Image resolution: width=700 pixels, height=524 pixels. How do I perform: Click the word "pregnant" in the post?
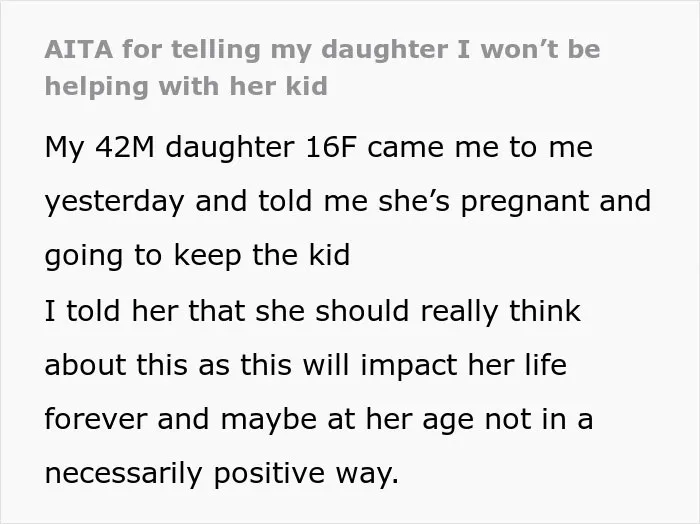click(525, 202)
